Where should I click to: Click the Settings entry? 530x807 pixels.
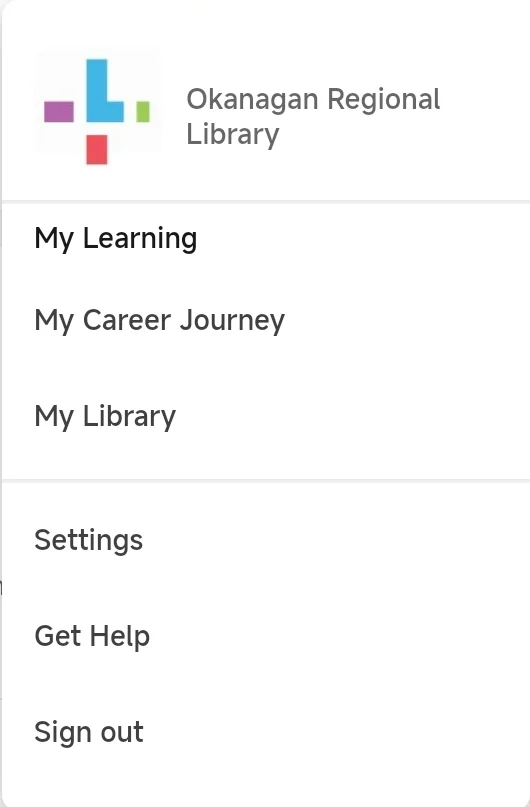coord(89,540)
